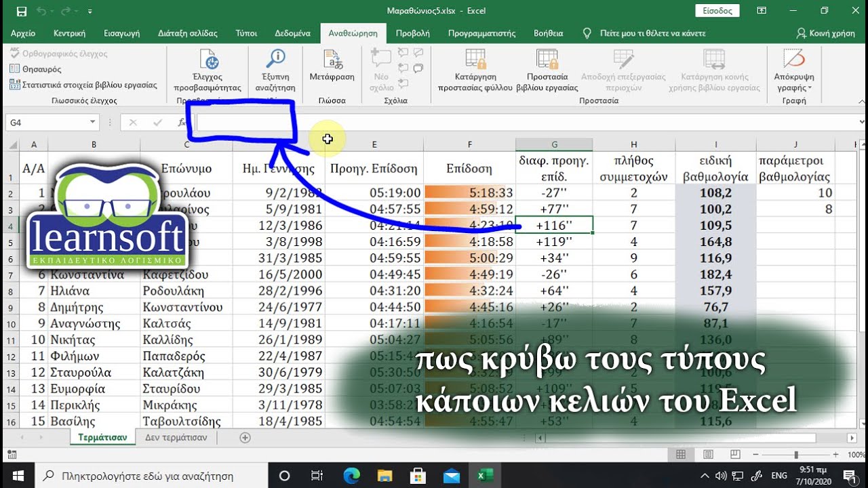868x488 pixels.
Task: Click the Undo arrow icon
Action: [x=41, y=11]
